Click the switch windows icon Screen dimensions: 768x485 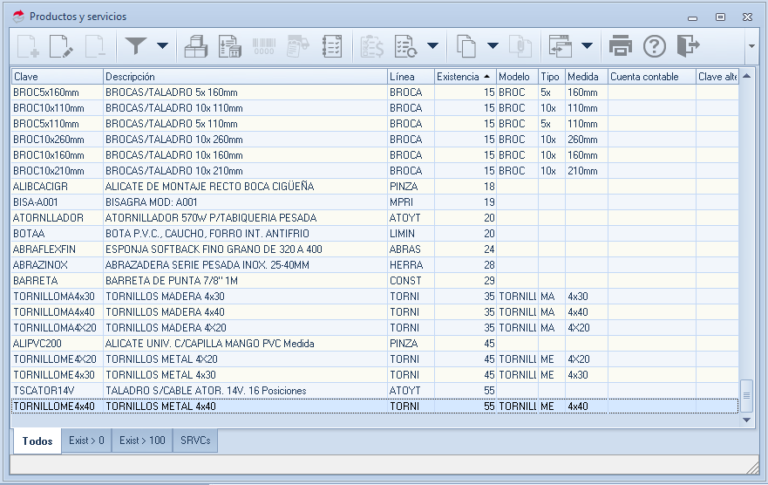[x=560, y=47]
